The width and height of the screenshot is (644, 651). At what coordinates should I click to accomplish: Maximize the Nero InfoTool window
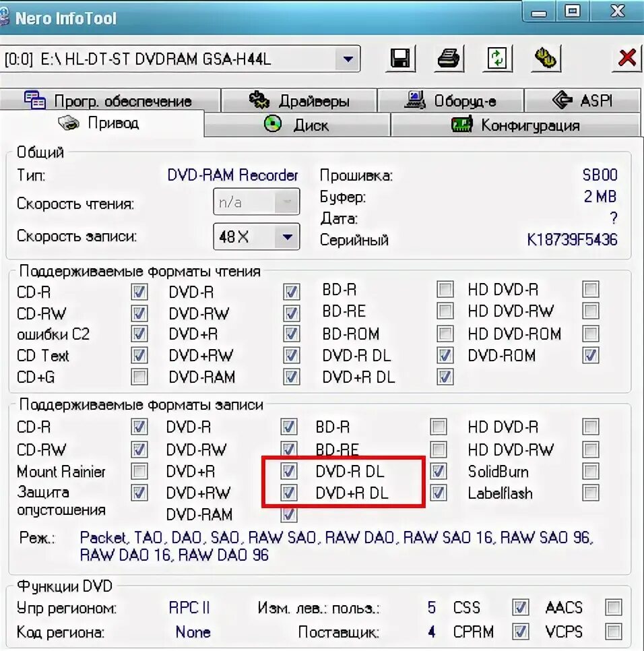point(573,11)
